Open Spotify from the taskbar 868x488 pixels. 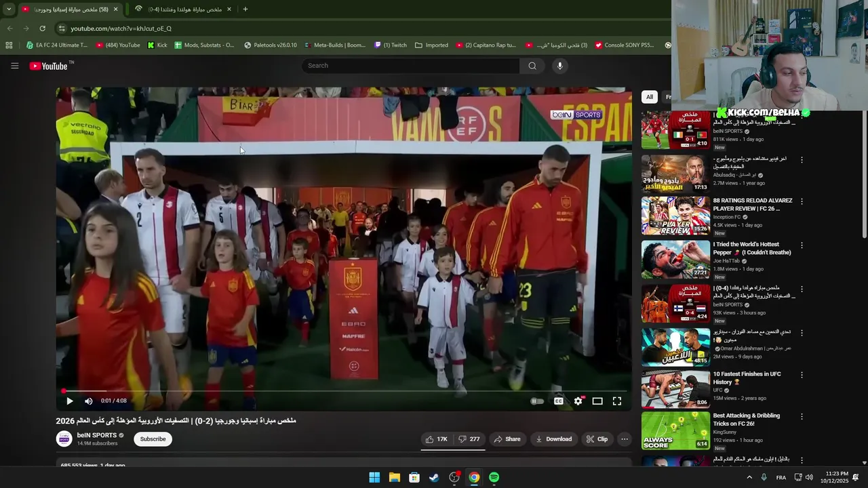494,477
